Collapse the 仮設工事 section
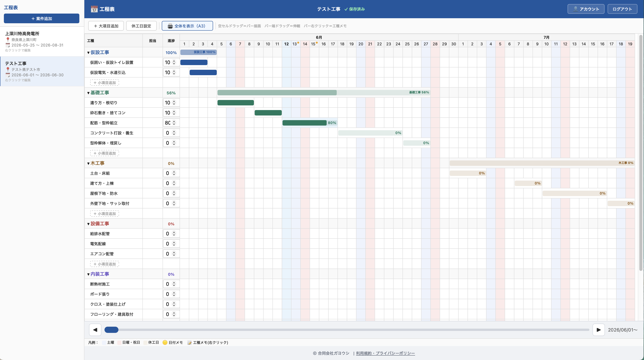644x360 pixels. pos(88,53)
